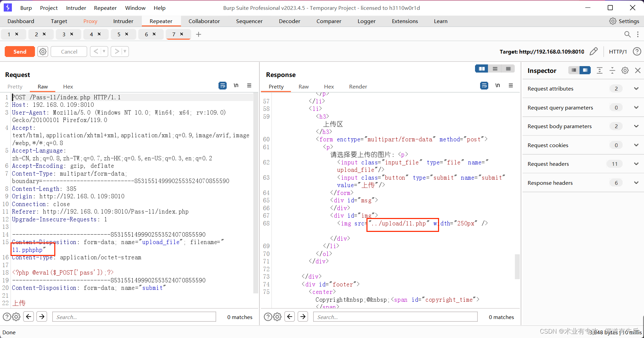Go to previous Request search match
Image resolution: width=644 pixels, height=338 pixels.
[x=29, y=317]
